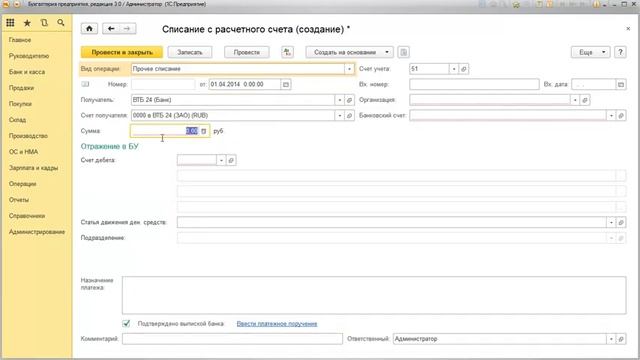Open calculator in Сумма field
640x360 pixels.
point(204,131)
